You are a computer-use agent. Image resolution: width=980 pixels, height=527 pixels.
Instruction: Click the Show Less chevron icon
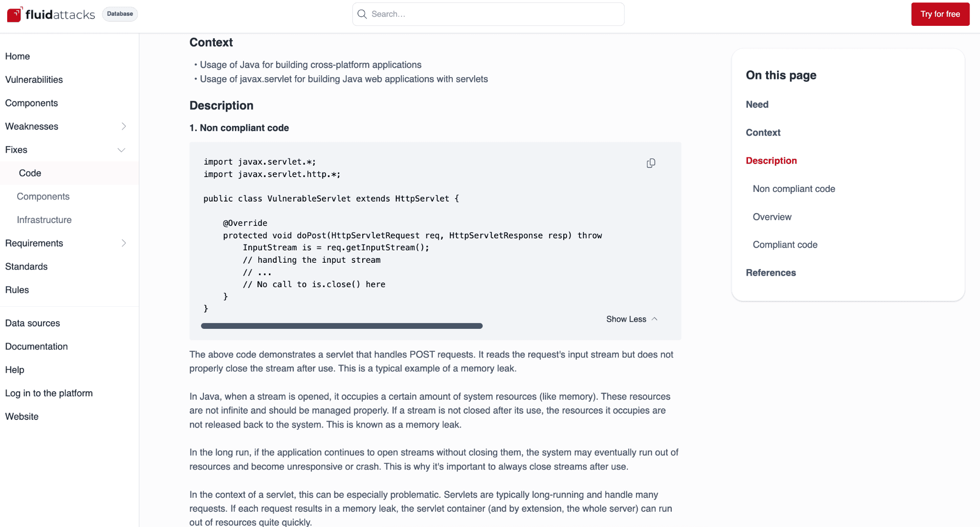(655, 319)
